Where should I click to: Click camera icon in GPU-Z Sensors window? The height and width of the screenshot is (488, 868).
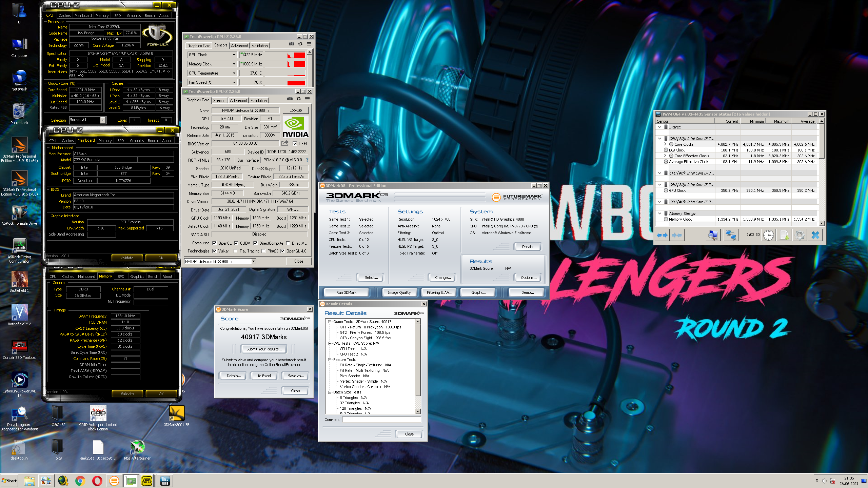[x=291, y=44]
